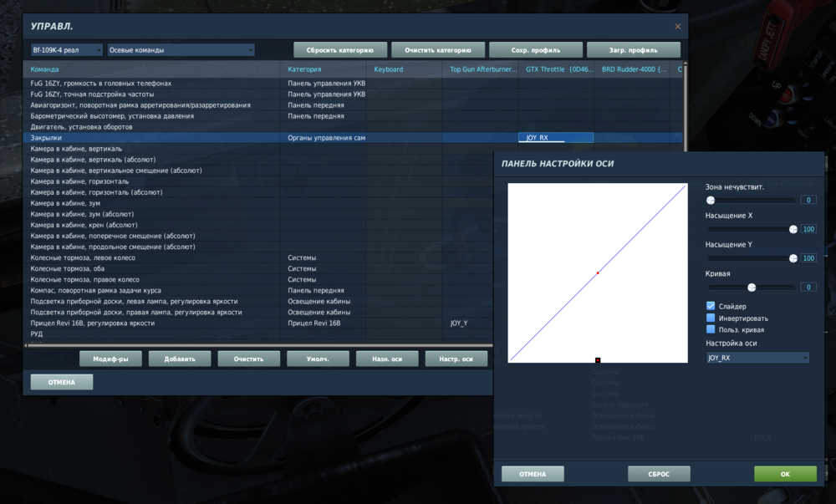Select the JOY_RX cell in Закрылки row
Screen dimensions: 836x504
pyautogui.click(x=556, y=137)
